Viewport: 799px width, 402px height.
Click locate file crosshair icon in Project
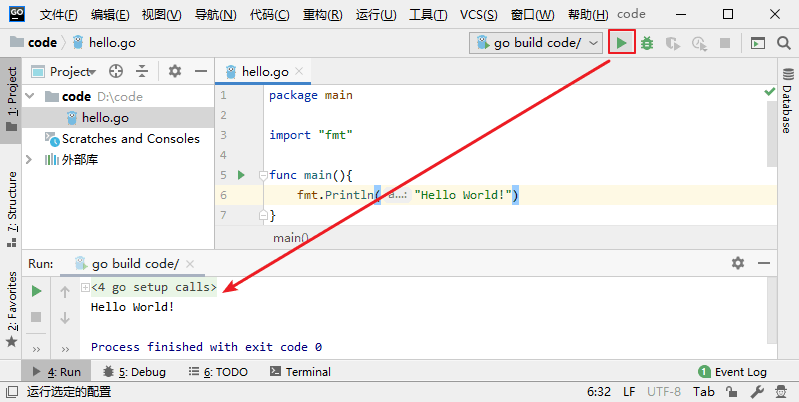(116, 71)
